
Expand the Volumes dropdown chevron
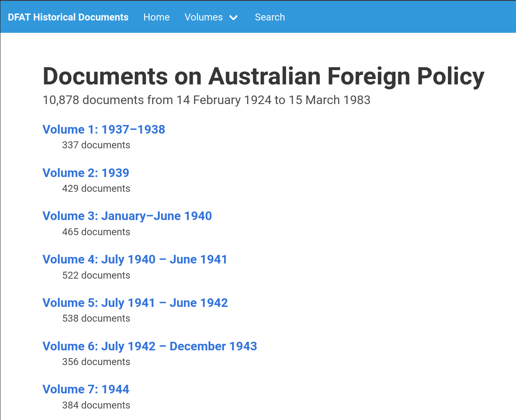pos(233,18)
